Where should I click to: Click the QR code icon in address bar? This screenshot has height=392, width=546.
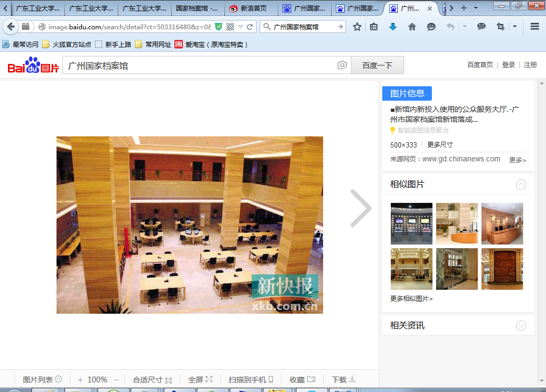pyautogui.click(x=230, y=27)
